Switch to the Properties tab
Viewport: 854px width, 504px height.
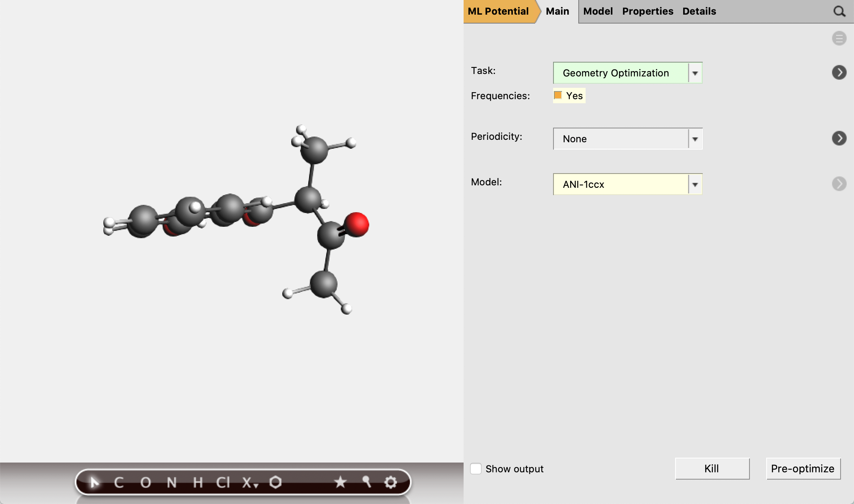click(x=647, y=11)
